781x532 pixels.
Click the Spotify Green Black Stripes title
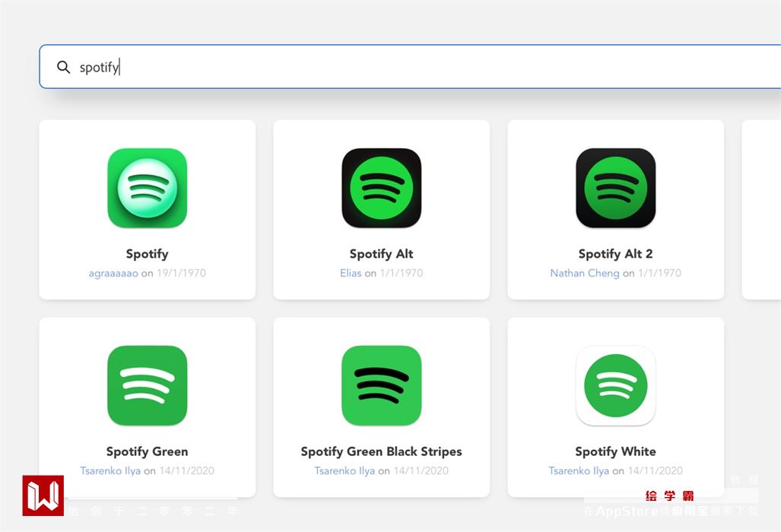pyautogui.click(x=381, y=451)
